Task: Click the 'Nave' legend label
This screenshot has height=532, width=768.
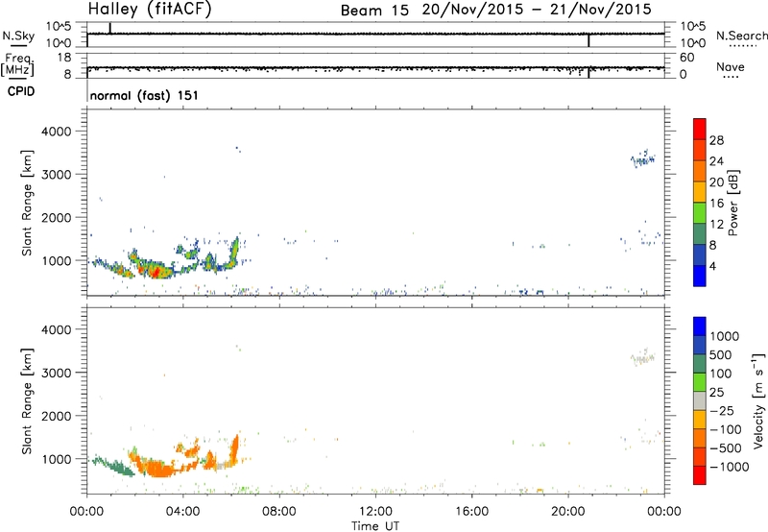Action: click(x=731, y=66)
